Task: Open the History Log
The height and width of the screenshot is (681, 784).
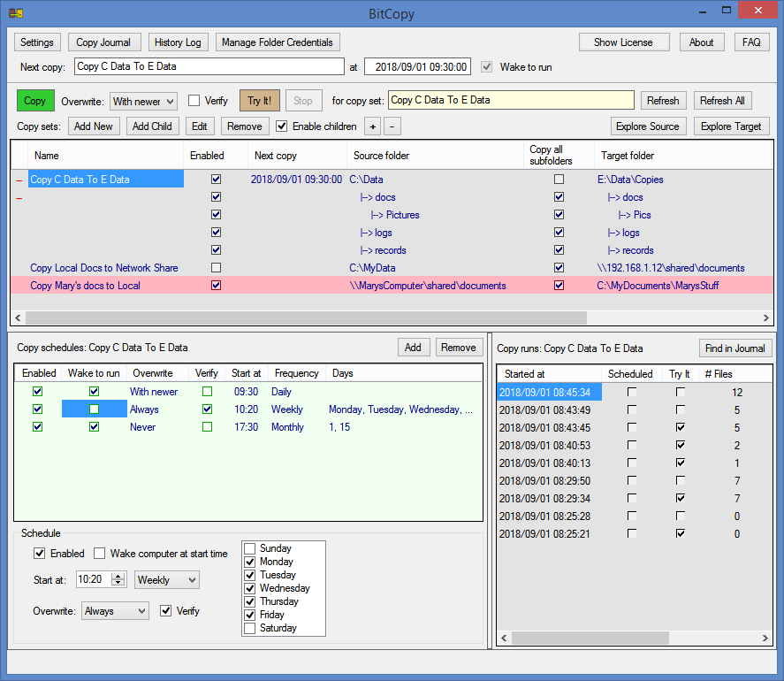Action: [177, 42]
